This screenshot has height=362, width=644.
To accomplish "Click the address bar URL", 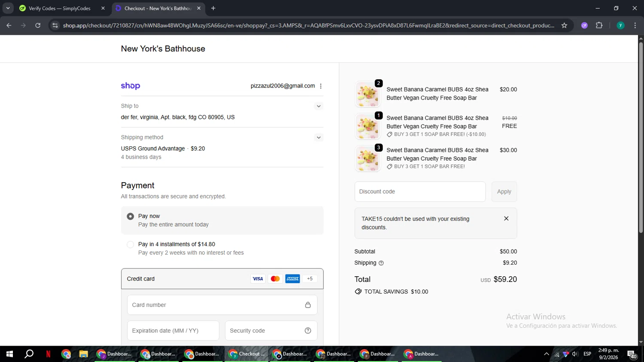I will coord(308,25).
